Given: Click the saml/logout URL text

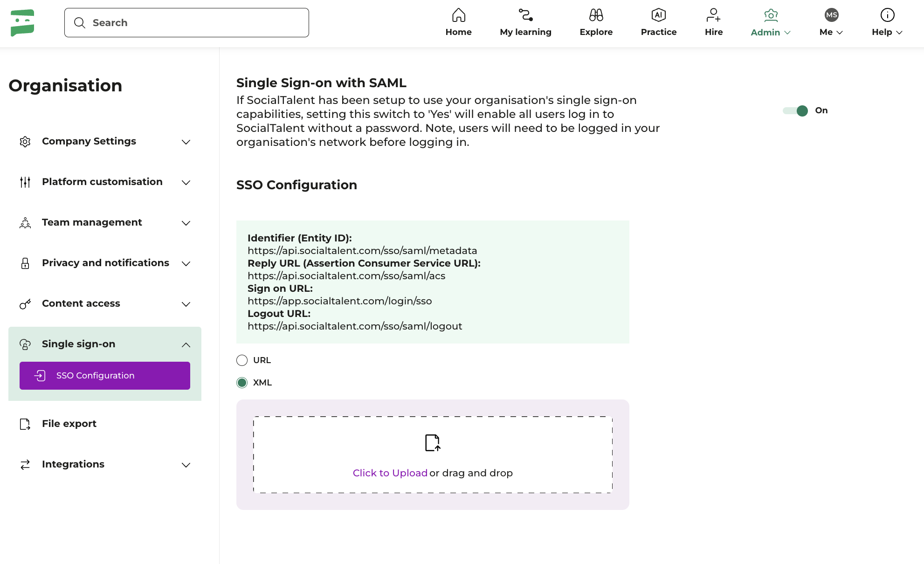Looking at the screenshot, I should (355, 326).
